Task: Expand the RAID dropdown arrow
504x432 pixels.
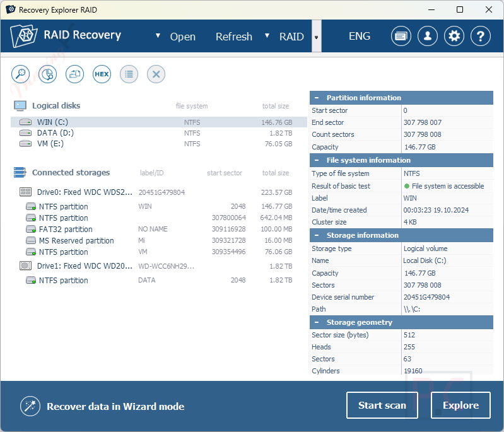Action: [267, 36]
